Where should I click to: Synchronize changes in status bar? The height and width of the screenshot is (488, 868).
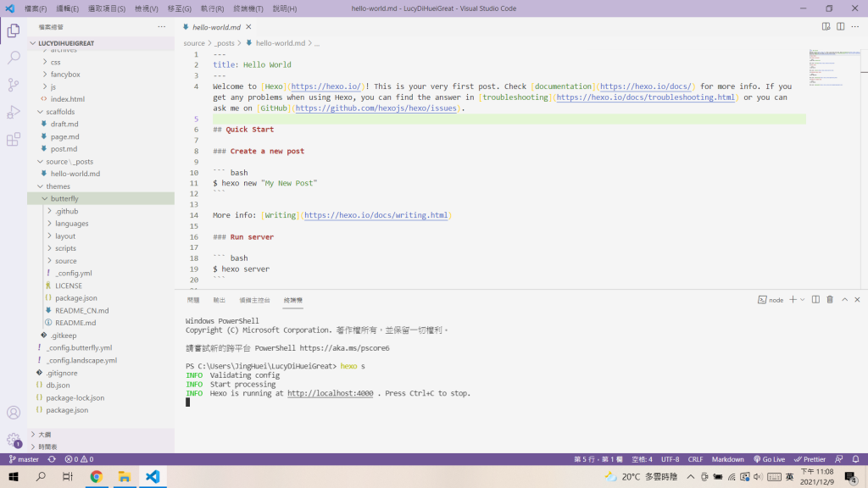click(x=52, y=459)
